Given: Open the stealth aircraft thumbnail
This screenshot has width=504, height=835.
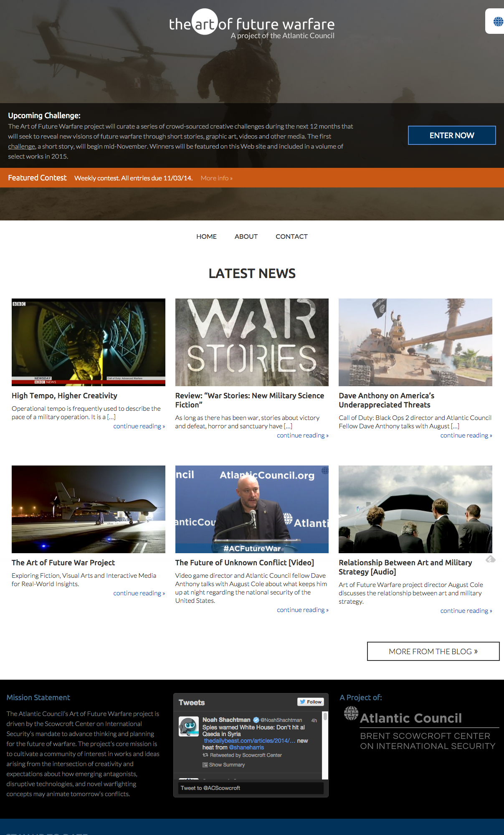Looking at the screenshot, I should (415, 509).
